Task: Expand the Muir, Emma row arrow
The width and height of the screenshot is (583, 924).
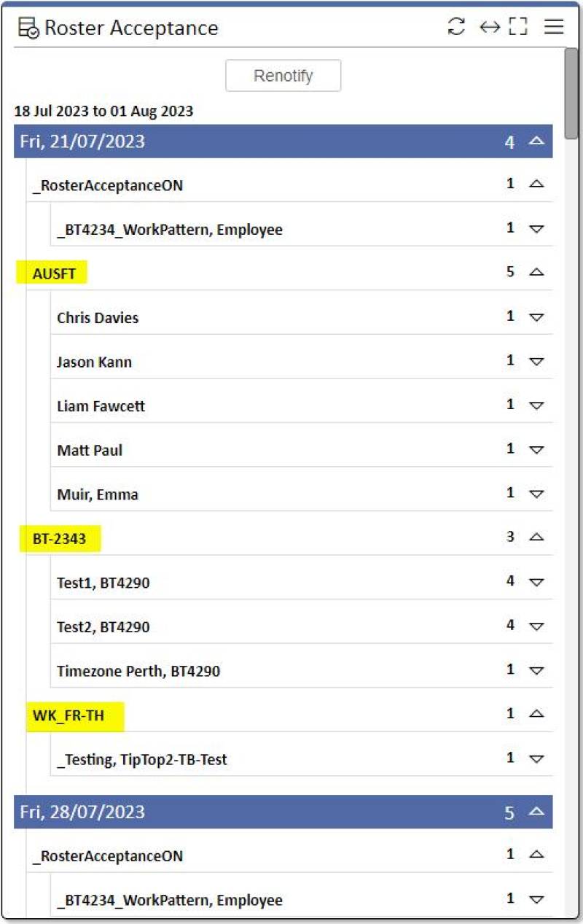Action: click(536, 494)
